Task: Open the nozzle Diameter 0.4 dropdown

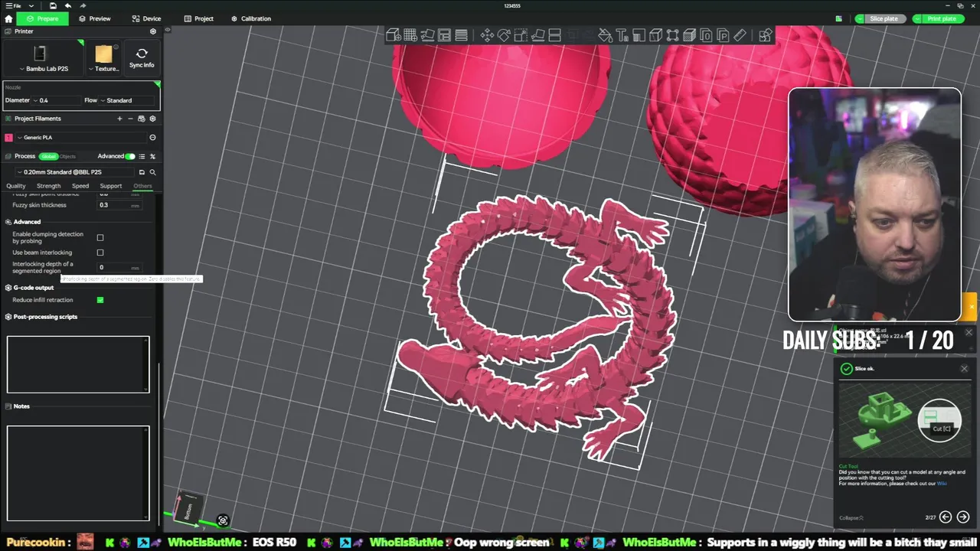Action: click(56, 100)
